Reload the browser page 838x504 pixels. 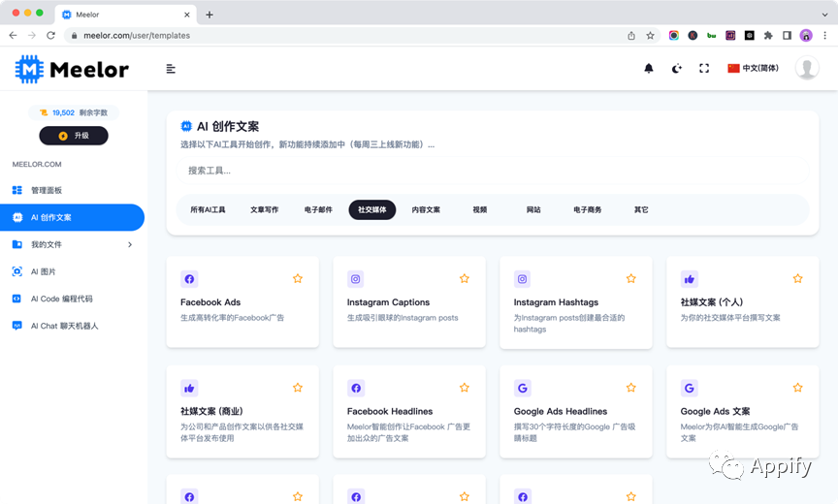point(50,35)
